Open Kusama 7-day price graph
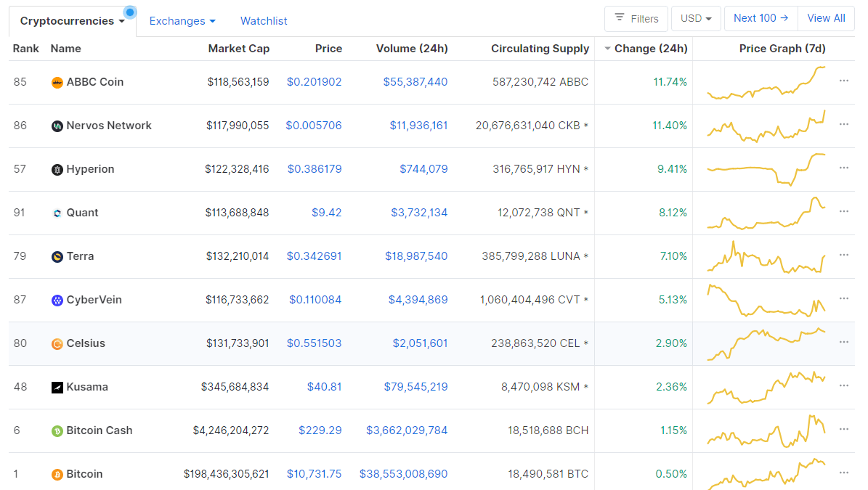The height and width of the screenshot is (490, 868). [766, 388]
